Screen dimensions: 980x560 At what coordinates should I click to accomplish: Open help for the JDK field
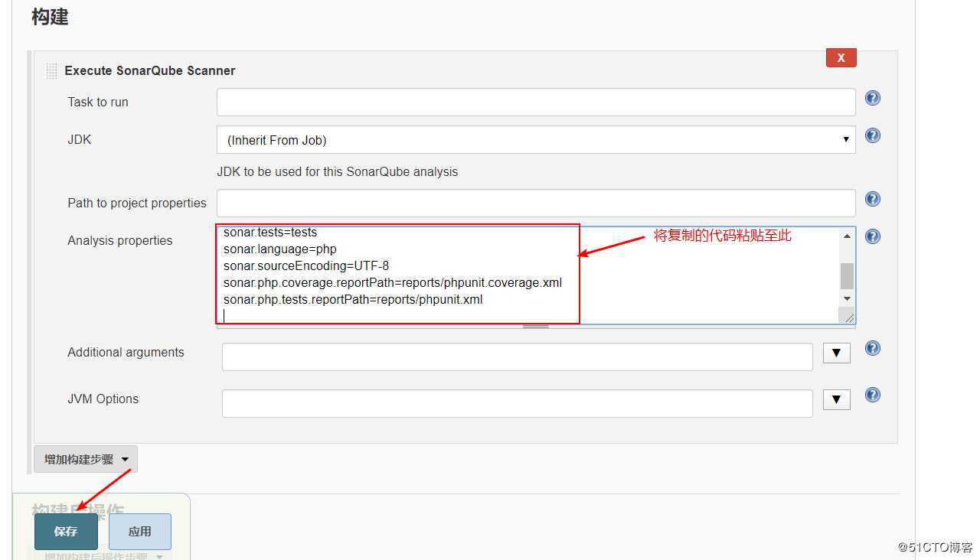coord(872,135)
